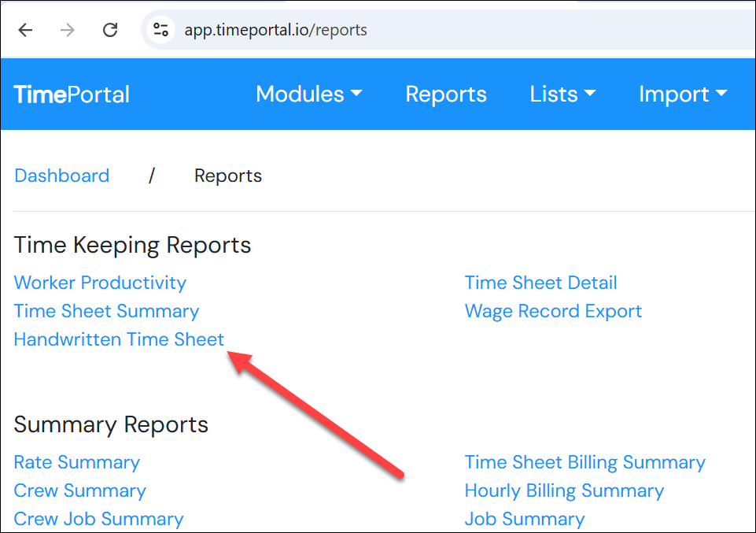Open the Time Sheet Detail report
The height and width of the screenshot is (533, 756).
(540, 283)
